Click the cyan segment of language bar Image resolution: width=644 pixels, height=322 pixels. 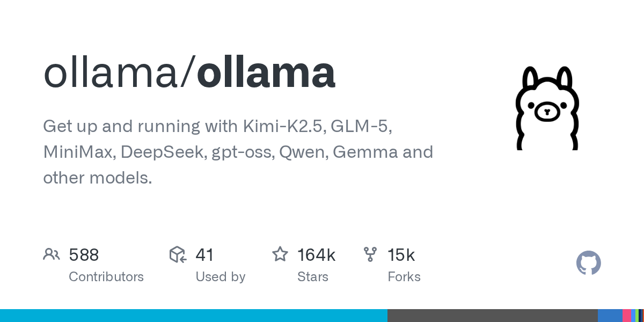pyautogui.click(x=193, y=316)
